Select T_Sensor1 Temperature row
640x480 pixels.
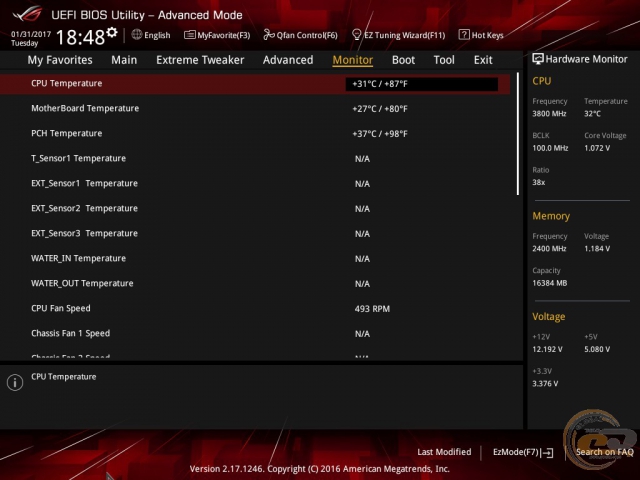(255, 158)
